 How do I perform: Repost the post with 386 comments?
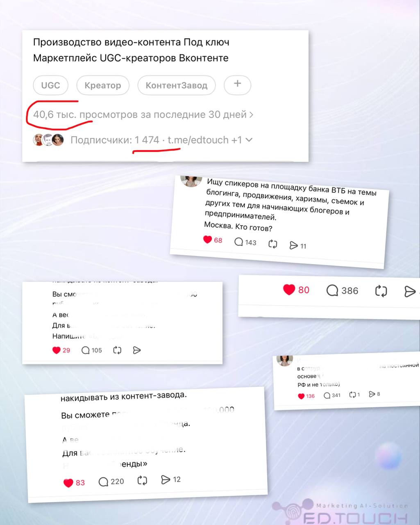[x=381, y=291]
